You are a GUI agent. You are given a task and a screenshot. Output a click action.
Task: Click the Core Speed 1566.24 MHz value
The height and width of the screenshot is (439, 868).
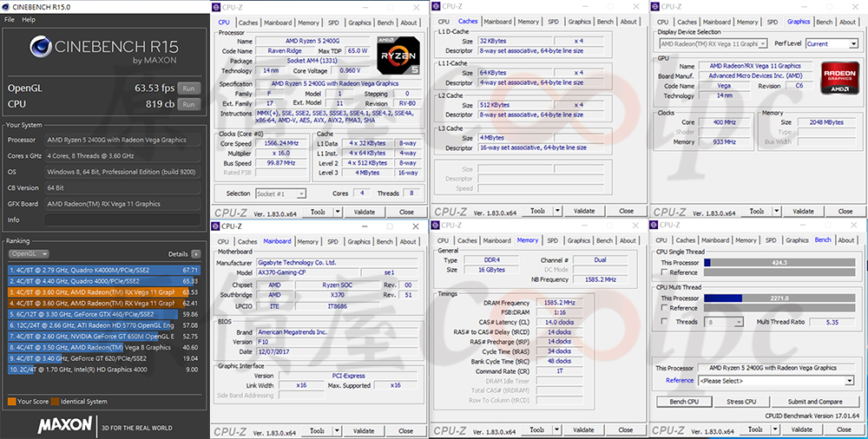coord(281,143)
